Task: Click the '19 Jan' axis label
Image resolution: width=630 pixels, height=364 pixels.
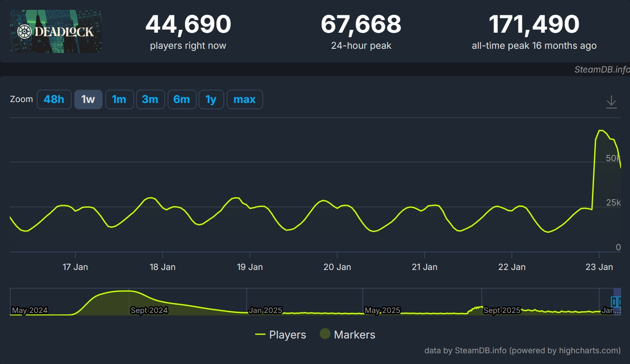Action: click(250, 267)
